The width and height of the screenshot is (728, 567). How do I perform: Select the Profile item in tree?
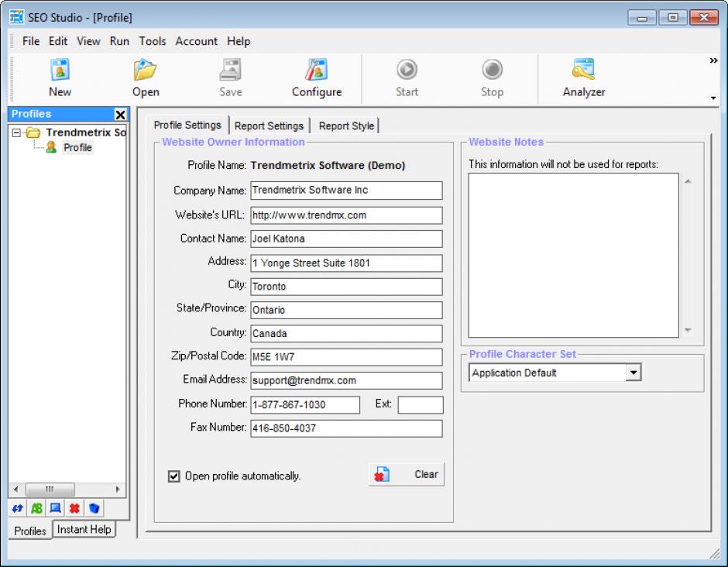pyautogui.click(x=77, y=148)
